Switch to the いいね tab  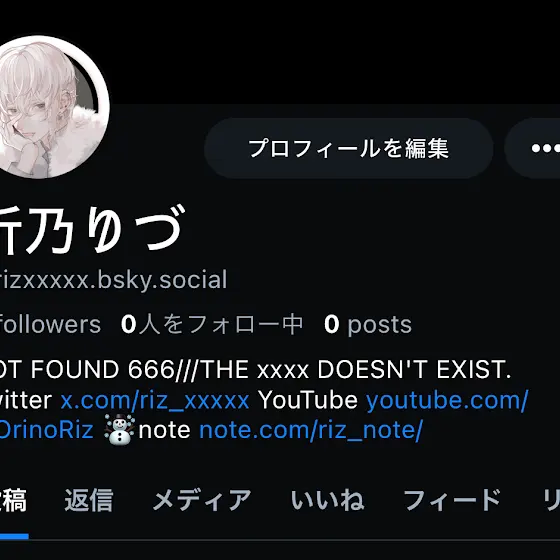tap(328, 500)
